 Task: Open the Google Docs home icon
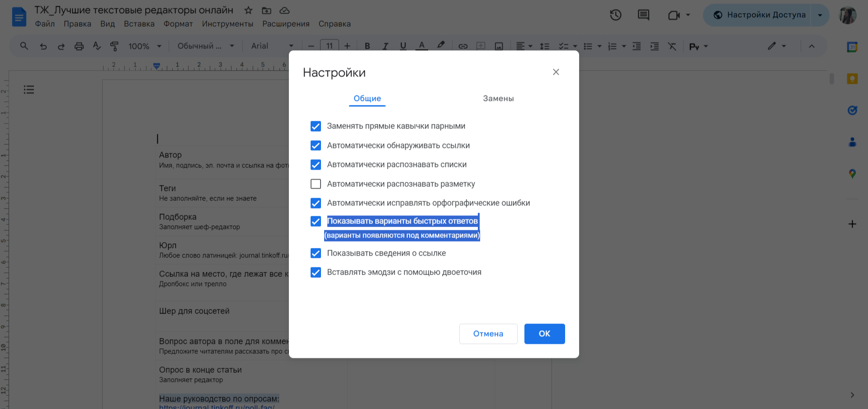pos(19,17)
